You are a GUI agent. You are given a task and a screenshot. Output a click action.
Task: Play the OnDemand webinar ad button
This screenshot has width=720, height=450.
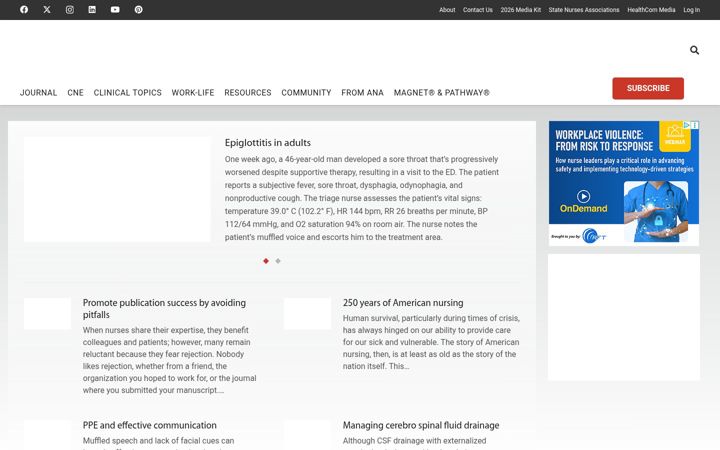583,197
